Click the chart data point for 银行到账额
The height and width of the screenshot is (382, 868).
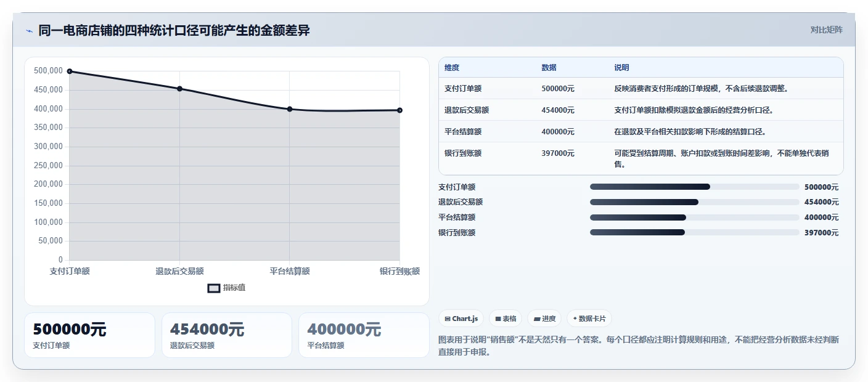tap(399, 110)
